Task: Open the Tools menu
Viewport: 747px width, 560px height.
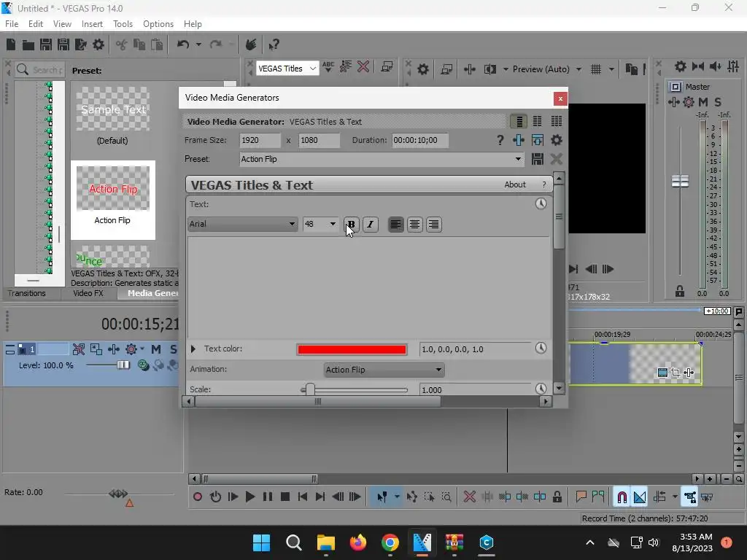Action: click(123, 24)
